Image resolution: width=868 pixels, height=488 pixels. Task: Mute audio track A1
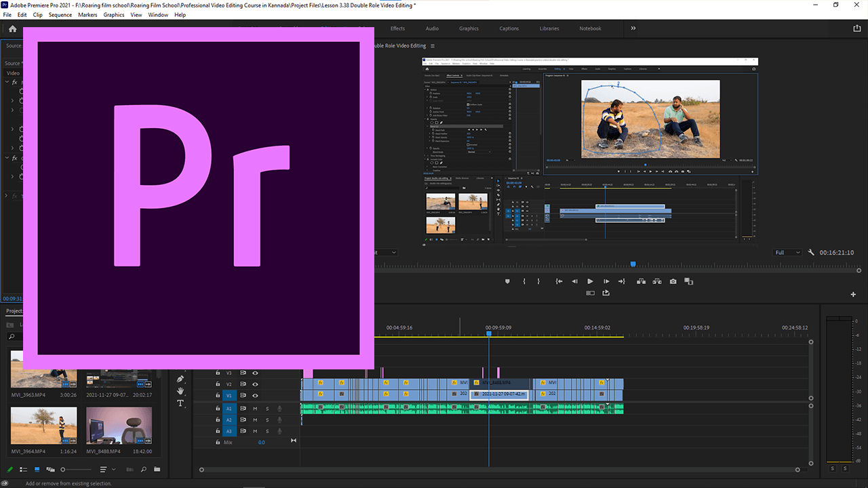coord(255,409)
